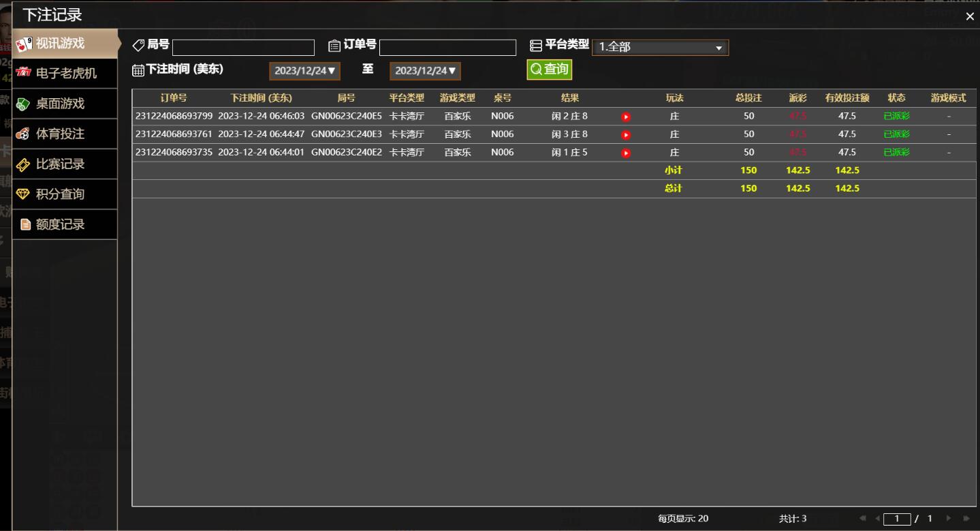Screen dimensions: 980x531
Task: Open the 视讯游戏 tab
Action: (65, 44)
